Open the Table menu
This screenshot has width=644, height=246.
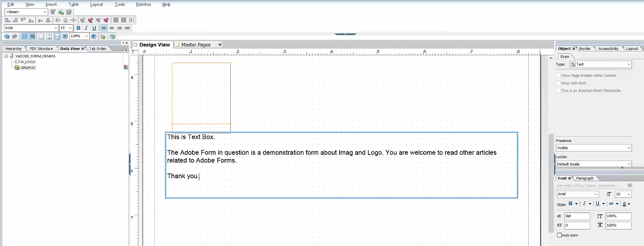[x=73, y=5]
